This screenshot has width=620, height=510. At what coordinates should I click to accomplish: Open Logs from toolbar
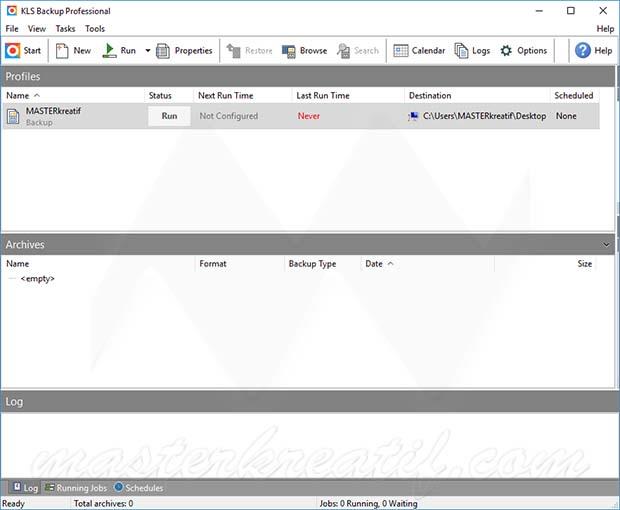[472, 51]
